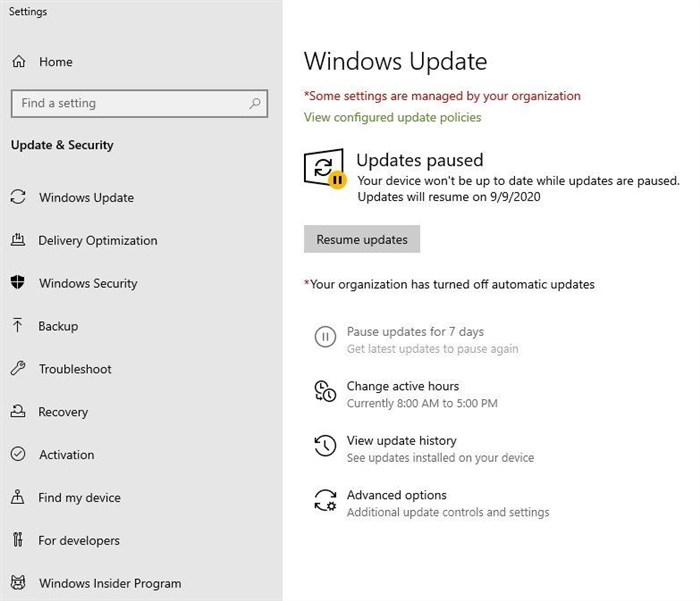Click the Windows Security shield icon
This screenshot has height=601, width=700.
18,282
